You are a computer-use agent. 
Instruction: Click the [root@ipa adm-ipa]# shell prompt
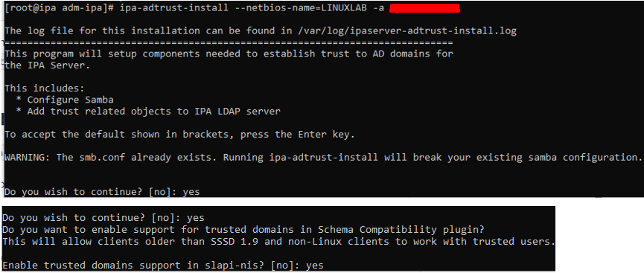[x=59, y=9]
